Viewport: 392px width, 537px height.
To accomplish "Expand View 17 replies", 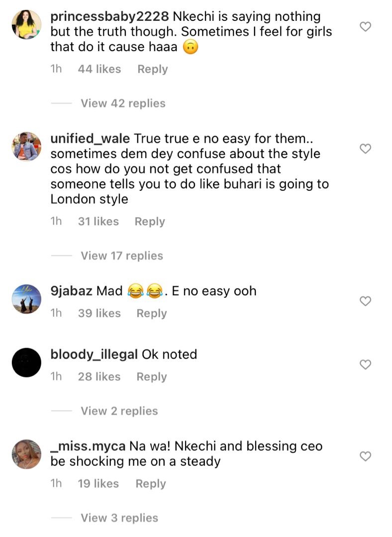I will coord(122,256).
